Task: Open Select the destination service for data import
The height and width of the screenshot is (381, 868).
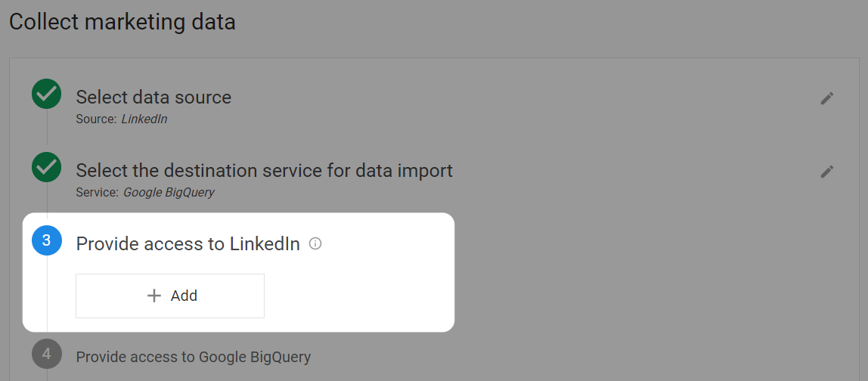Action: [x=264, y=170]
